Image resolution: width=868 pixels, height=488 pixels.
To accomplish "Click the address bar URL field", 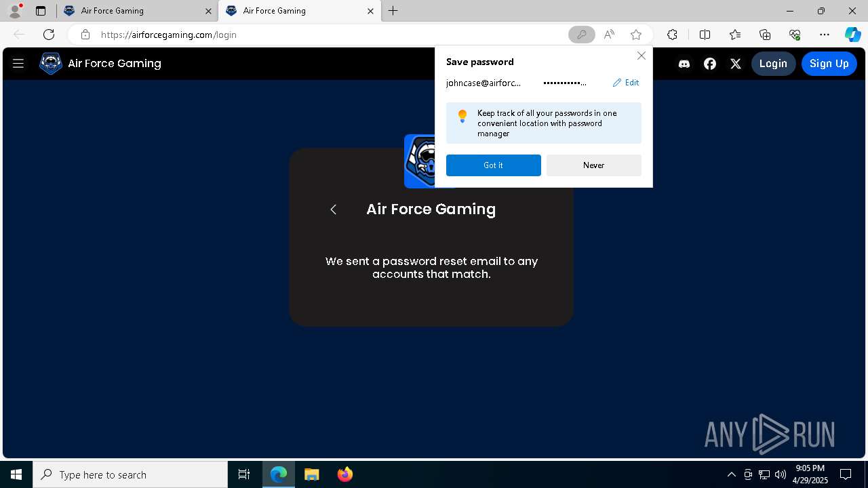I will pyautogui.click(x=332, y=35).
